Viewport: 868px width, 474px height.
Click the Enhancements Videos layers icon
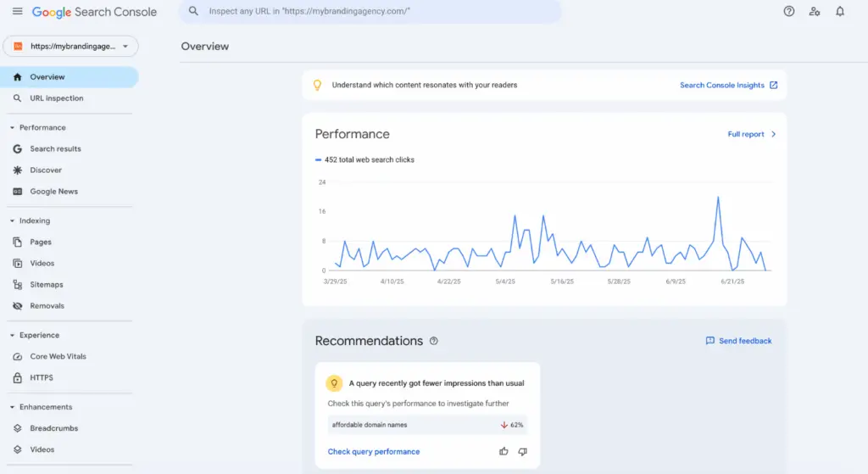click(17, 449)
